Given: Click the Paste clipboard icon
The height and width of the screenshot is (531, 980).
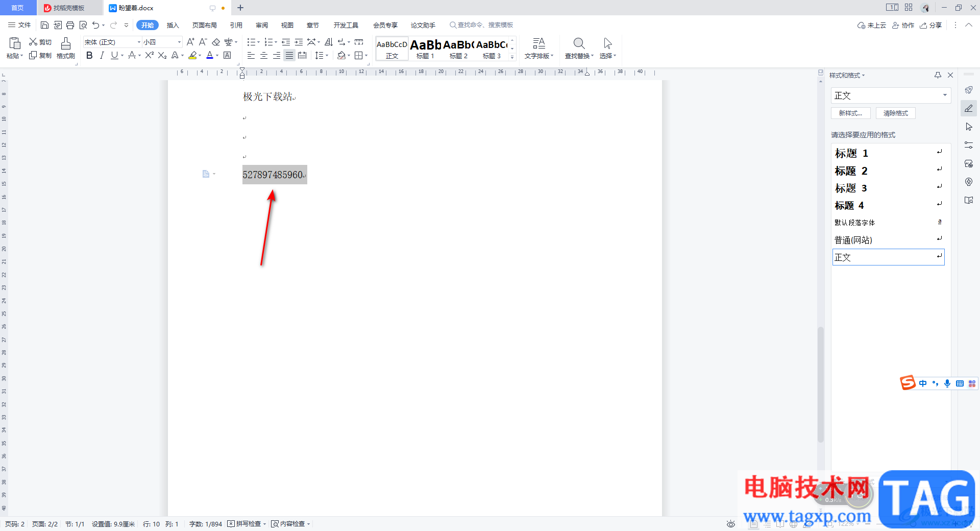Looking at the screenshot, I should point(15,43).
